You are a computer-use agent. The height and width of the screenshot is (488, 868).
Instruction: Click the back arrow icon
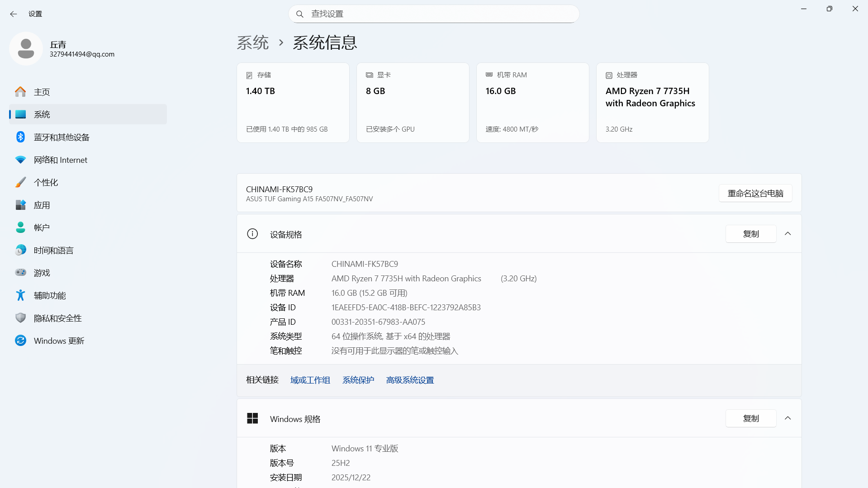(14, 14)
